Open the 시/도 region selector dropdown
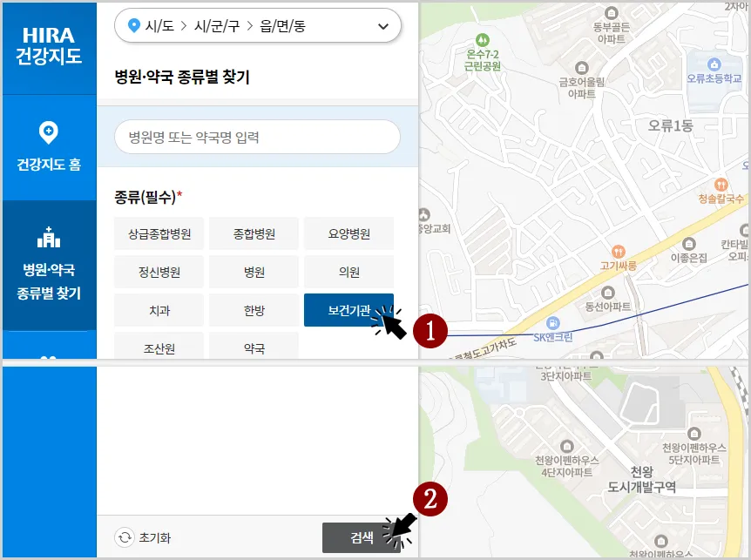751x560 pixels. 257,26
